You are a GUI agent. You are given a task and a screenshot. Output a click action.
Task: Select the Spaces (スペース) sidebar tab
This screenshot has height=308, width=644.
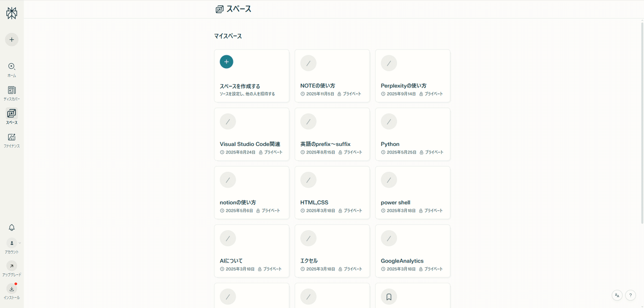[12, 114]
